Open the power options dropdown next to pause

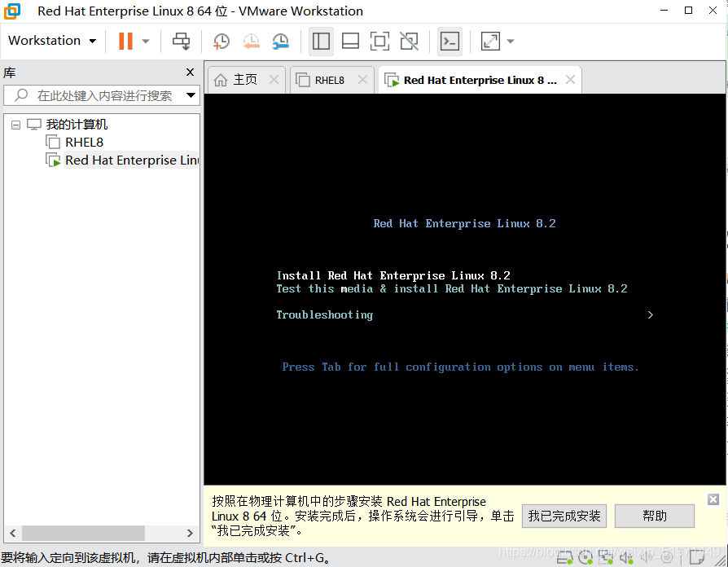click(x=146, y=42)
